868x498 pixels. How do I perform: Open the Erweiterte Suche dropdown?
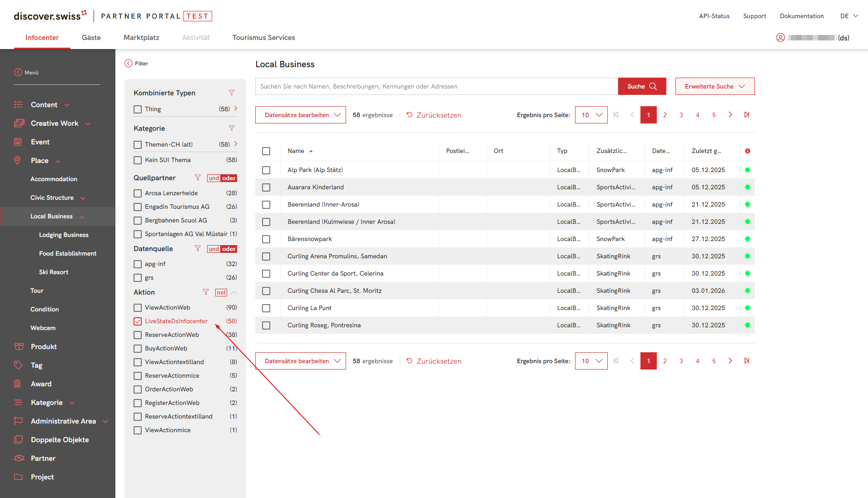tap(714, 86)
